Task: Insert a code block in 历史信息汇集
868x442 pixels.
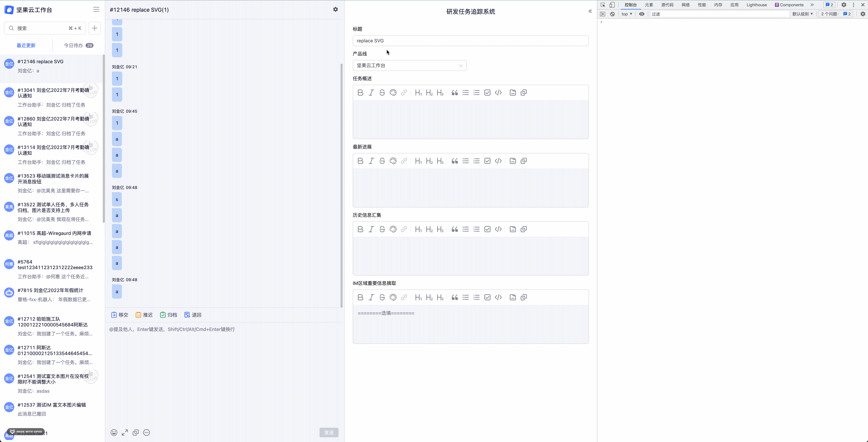Action: pos(498,229)
